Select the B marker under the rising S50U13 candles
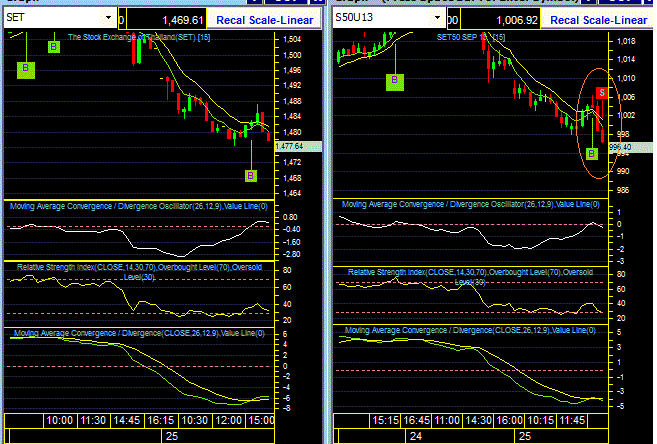 click(x=394, y=82)
